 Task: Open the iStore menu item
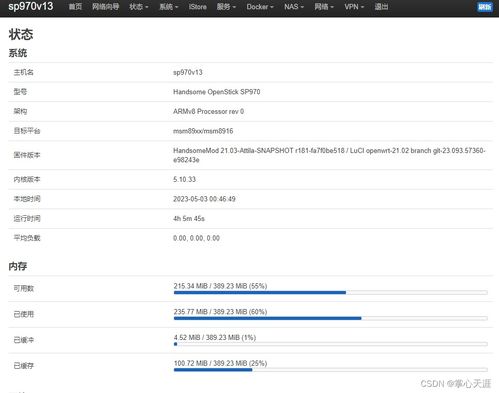click(x=198, y=7)
